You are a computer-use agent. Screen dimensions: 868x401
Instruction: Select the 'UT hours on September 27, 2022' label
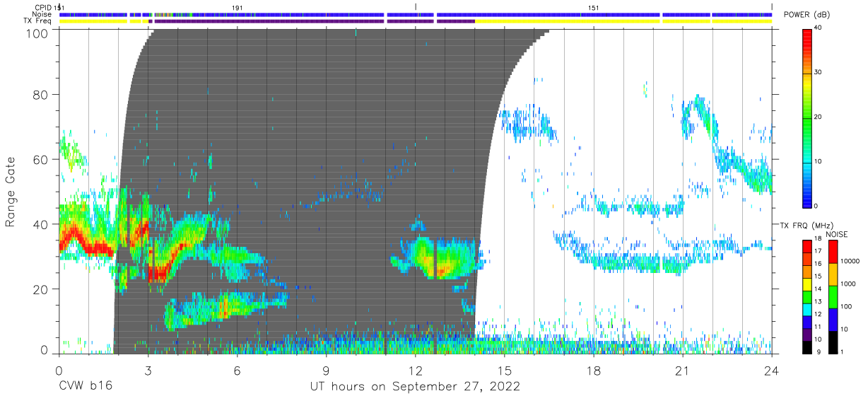415,387
